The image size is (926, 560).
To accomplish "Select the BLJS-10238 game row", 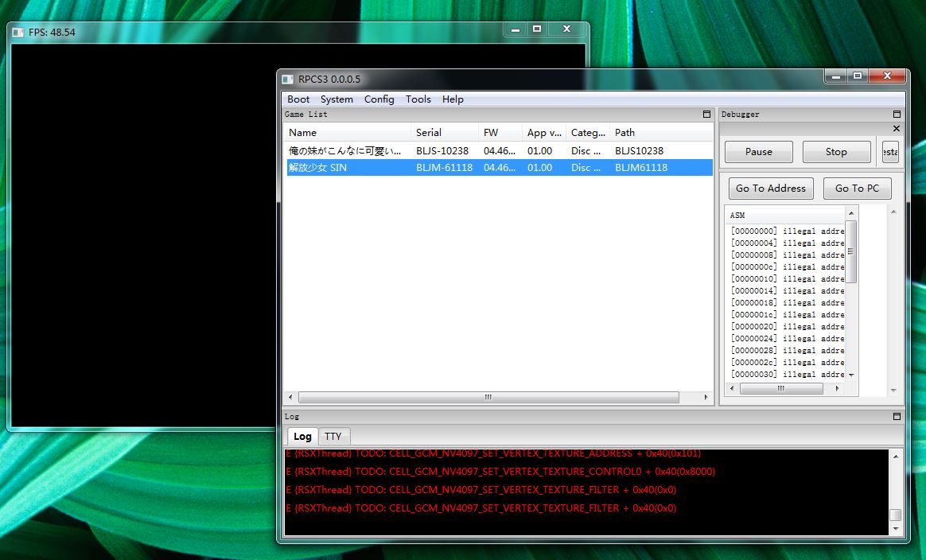I will [442, 150].
